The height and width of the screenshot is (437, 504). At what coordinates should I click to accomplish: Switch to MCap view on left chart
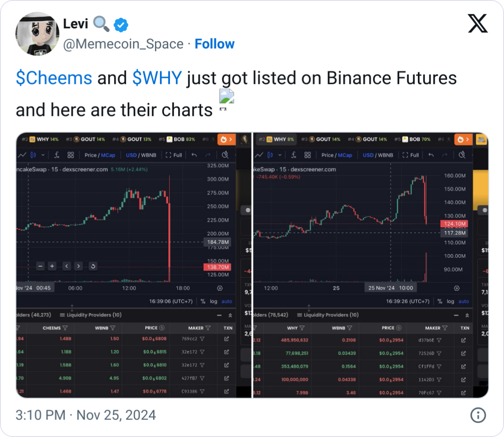point(109,155)
